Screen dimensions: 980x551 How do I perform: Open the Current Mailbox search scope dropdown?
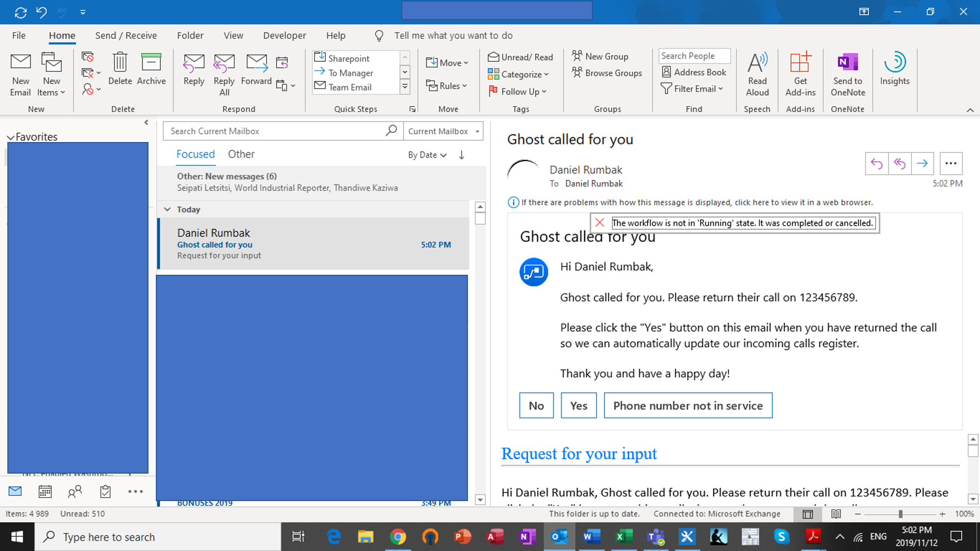pos(443,131)
